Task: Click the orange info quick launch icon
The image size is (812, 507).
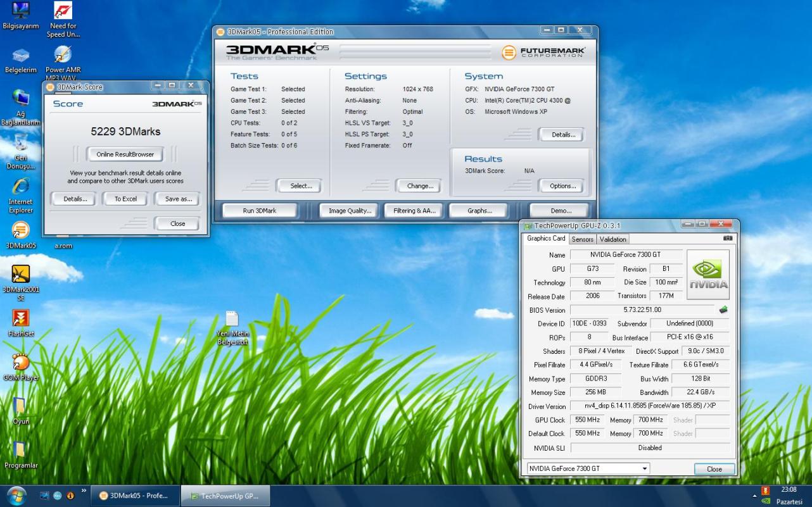Action: [x=70, y=496]
